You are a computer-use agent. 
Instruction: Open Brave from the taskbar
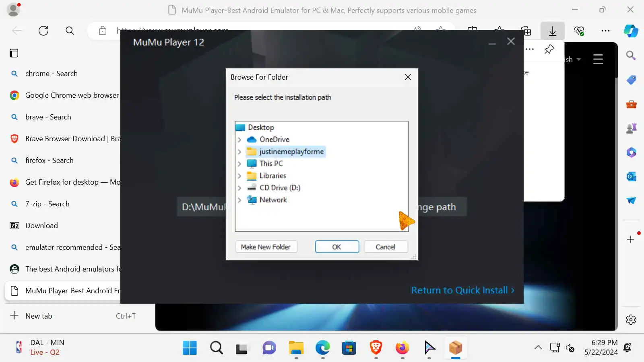point(376,348)
